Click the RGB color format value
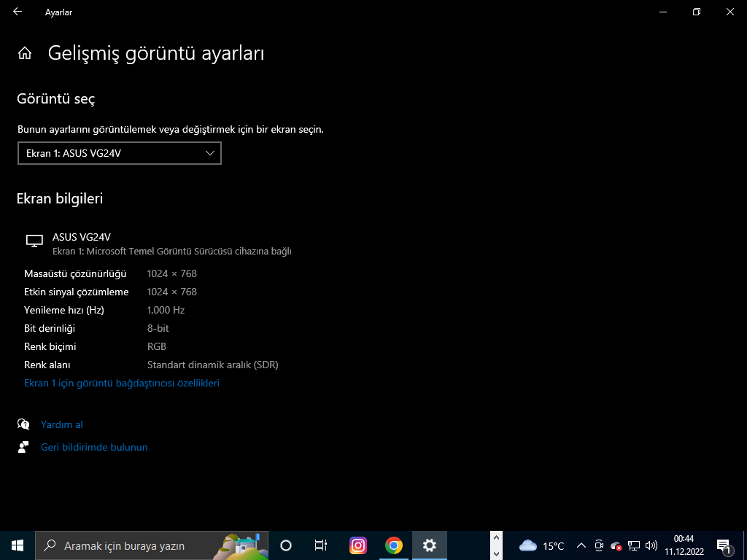The image size is (747, 560). (x=157, y=346)
